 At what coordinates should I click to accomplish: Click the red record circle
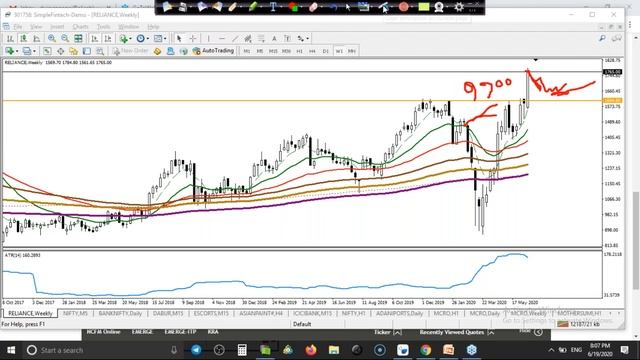(x=404, y=7)
